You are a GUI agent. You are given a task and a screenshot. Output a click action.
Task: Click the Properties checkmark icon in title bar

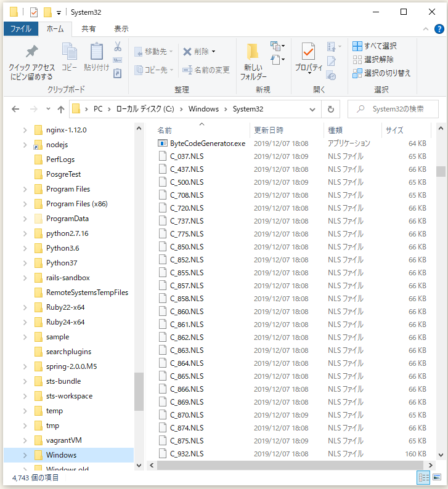(34, 12)
